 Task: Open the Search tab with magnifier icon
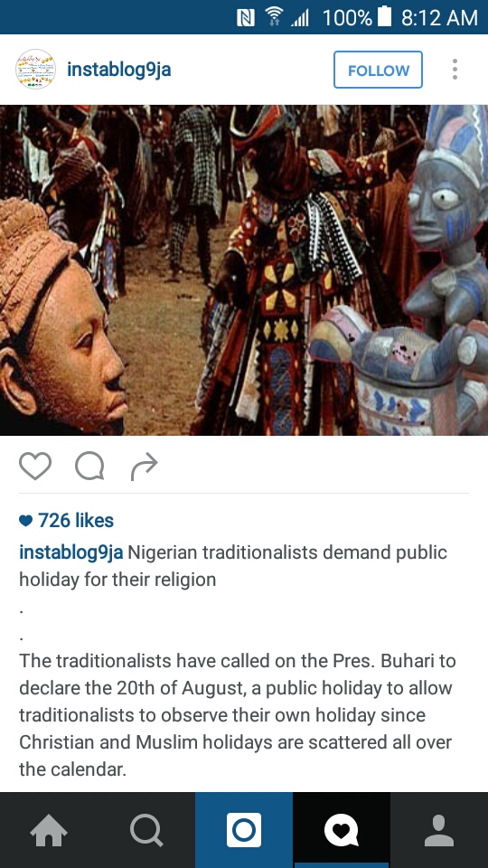pos(146,830)
